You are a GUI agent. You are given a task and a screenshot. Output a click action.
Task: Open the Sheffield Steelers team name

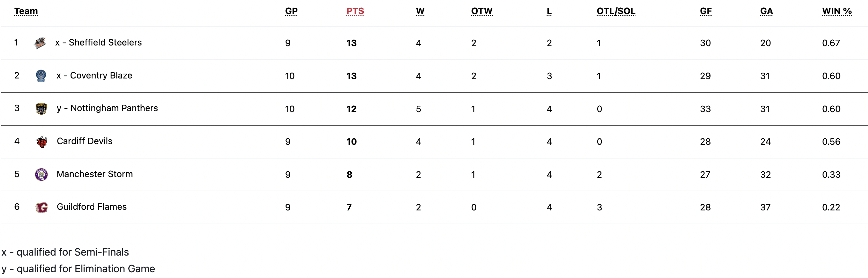tap(105, 42)
